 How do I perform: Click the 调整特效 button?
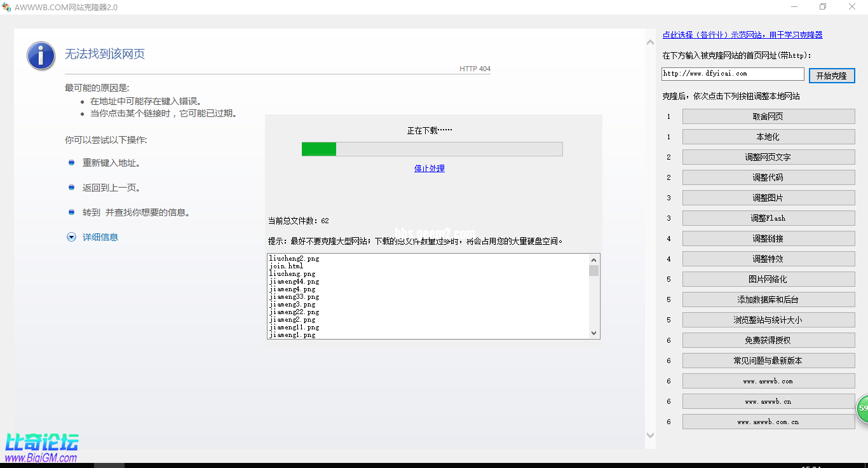click(768, 259)
